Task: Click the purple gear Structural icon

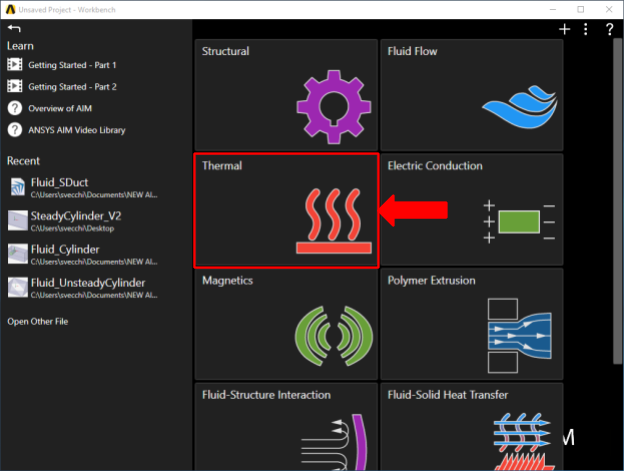Action: 333,107
